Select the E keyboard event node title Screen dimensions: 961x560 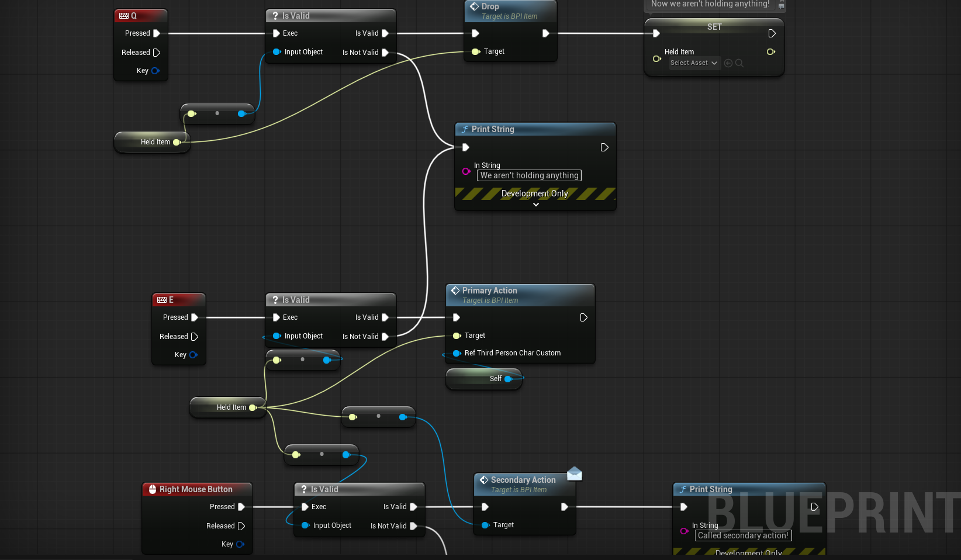pyautogui.click(x=171, y=300)
